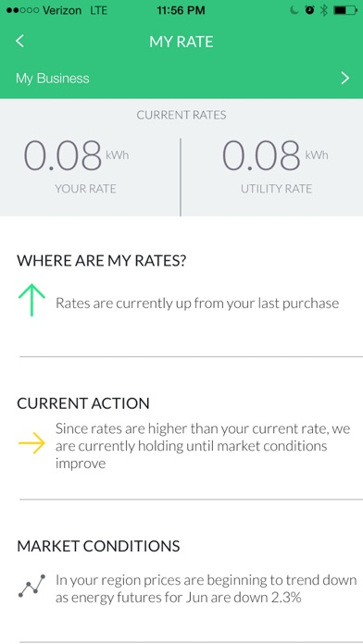Select the My Business account row
The width and height of the screenshot is (363, 644).
point(181,78)
